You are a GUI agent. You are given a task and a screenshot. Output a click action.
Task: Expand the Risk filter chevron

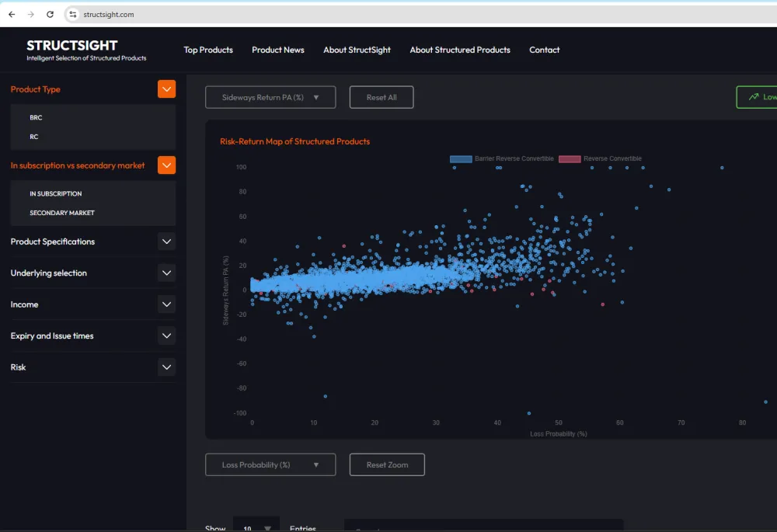(x=166, y=367)
